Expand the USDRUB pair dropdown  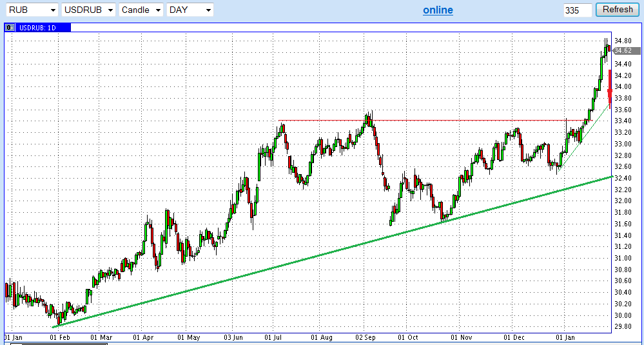pos(89,10)
